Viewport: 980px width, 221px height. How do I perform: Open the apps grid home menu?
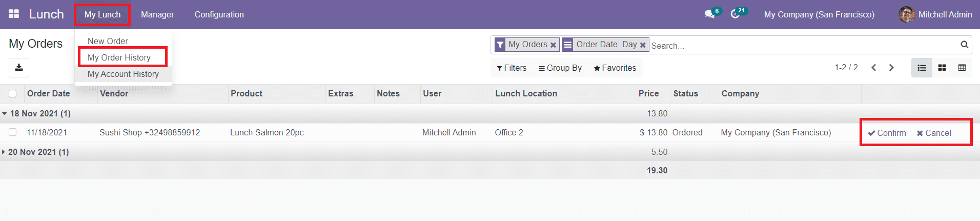point(14,14)
